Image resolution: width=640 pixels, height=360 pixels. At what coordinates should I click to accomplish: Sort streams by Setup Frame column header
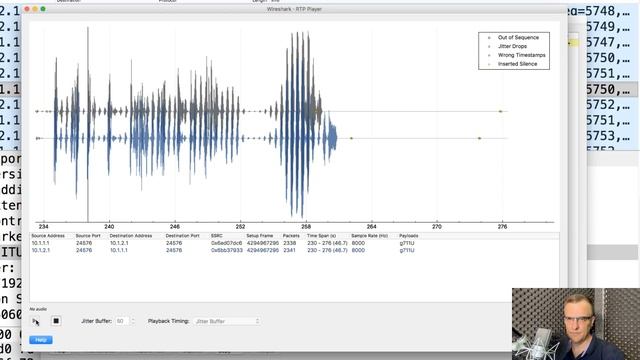coord(260,236)
